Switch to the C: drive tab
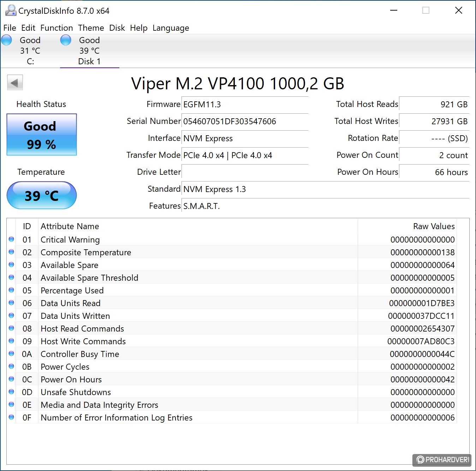 (30, 51)
